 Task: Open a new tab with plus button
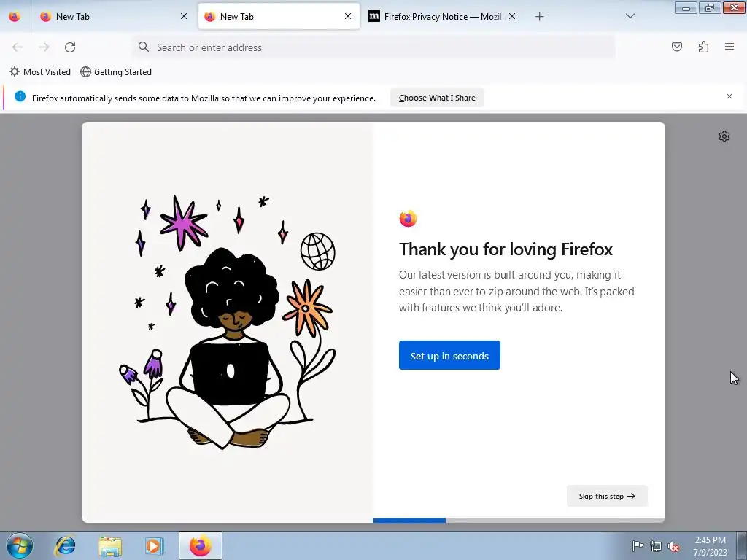coord(539,17)
